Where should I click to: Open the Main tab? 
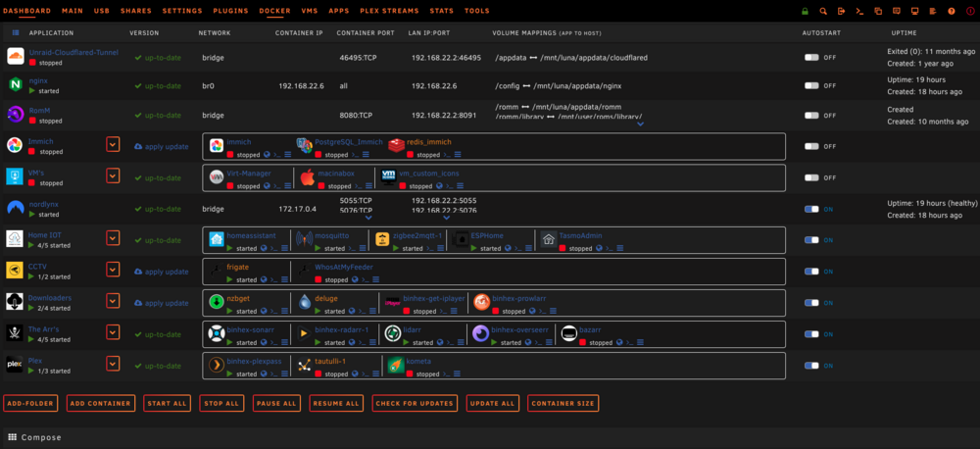coord(73,11)
